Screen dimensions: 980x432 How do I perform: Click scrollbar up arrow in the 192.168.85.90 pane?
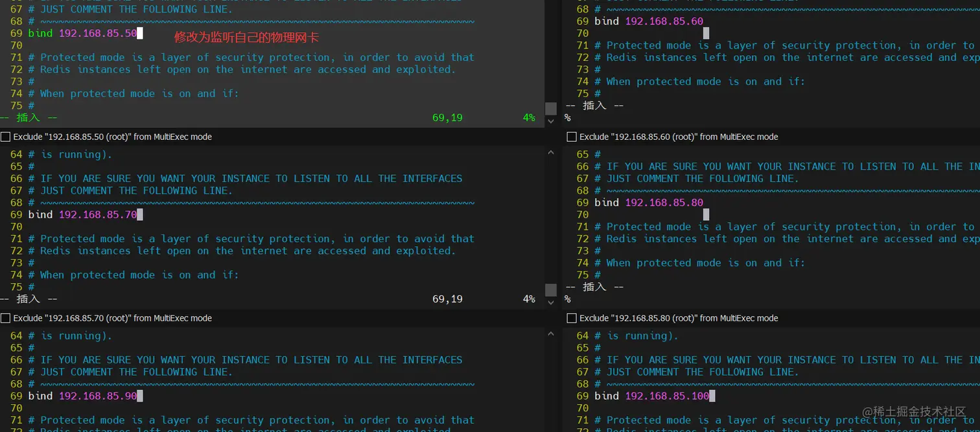551,334
